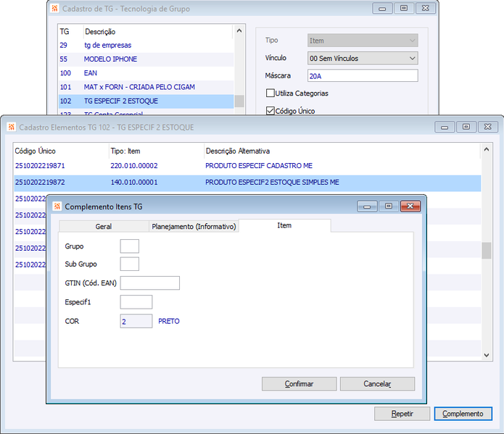Click scroll up arrow in elements list
This screenshot has width=504, height=434.
487,149
